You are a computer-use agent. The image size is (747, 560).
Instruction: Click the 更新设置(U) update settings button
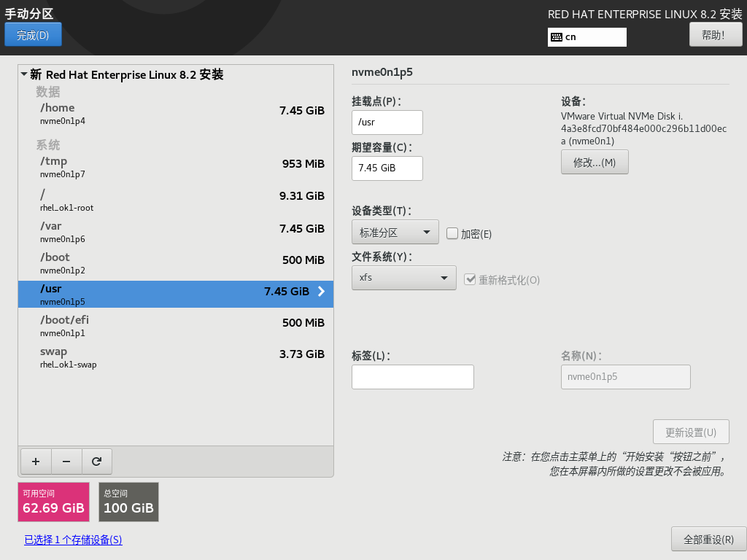(691, 432)
